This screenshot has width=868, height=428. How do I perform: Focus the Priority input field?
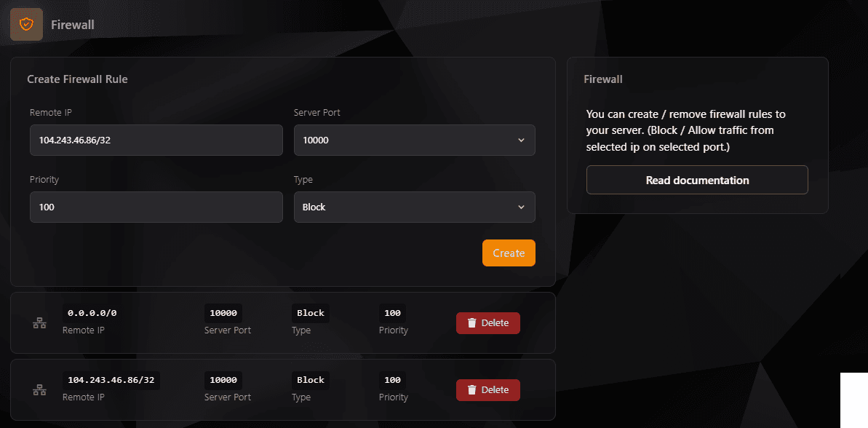pyautogui.click(x=156, y=207)
